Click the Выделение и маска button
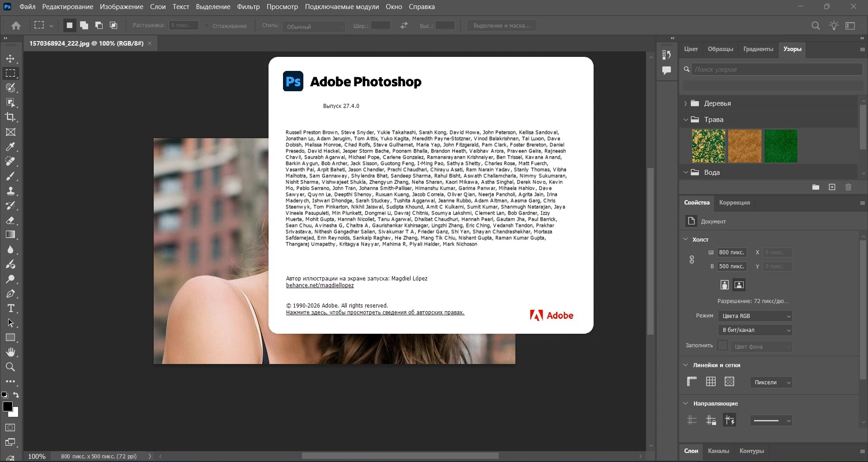This screenshot has width=868, height=462. (502, 26)
